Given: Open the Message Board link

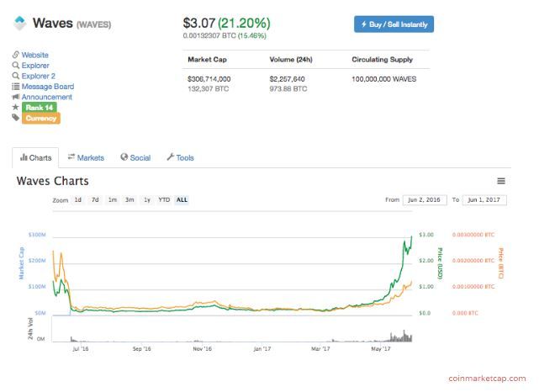Looking at the screenshot, I should coord(48,87).
